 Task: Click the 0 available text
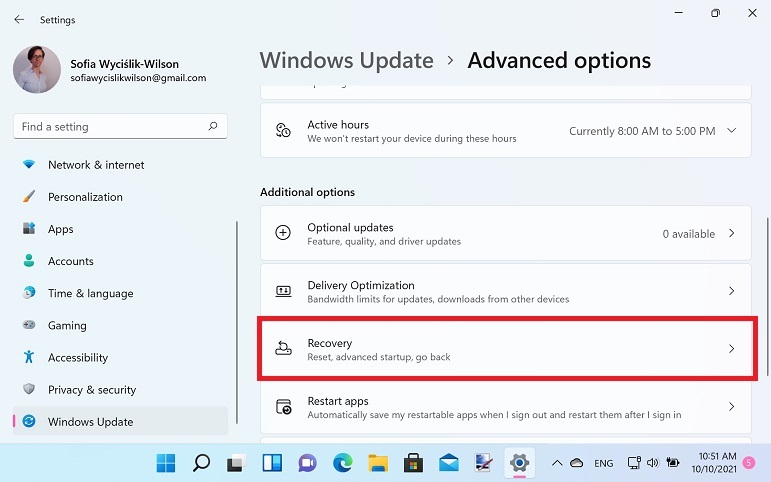(x=688, y=234)
